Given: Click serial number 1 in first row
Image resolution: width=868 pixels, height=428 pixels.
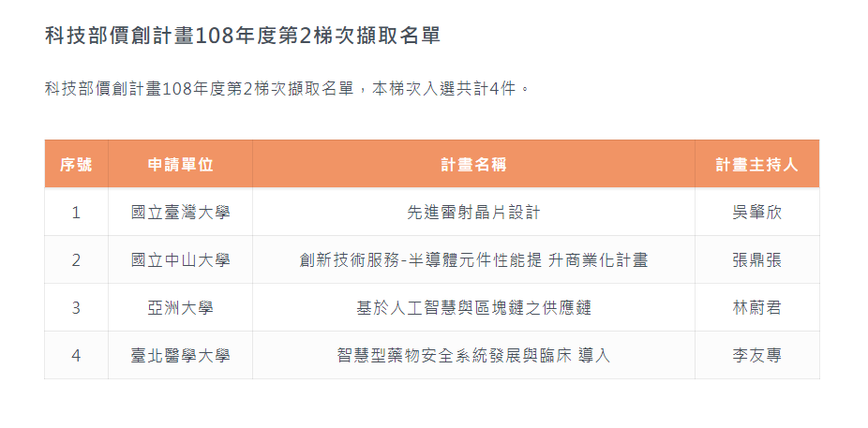Looking at the screenshot, I should click(x=76, y=213).
